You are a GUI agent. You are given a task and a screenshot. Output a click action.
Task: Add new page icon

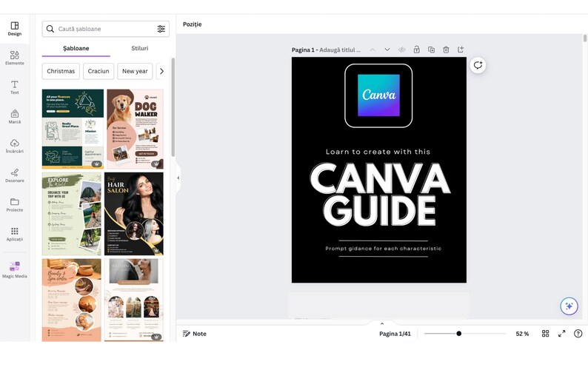461,50
